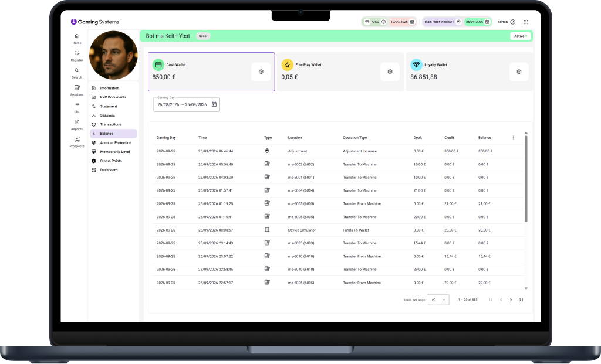Viewport: 601px width, 364px height.
Task: Click machine icon in ms-6002 row
Action: [267, 164]
